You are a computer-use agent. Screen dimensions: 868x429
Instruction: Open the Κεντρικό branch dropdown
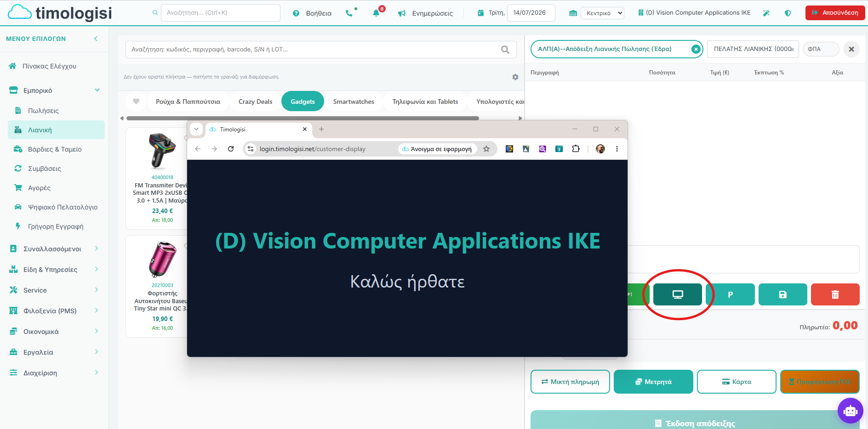(x=602, y=13)
